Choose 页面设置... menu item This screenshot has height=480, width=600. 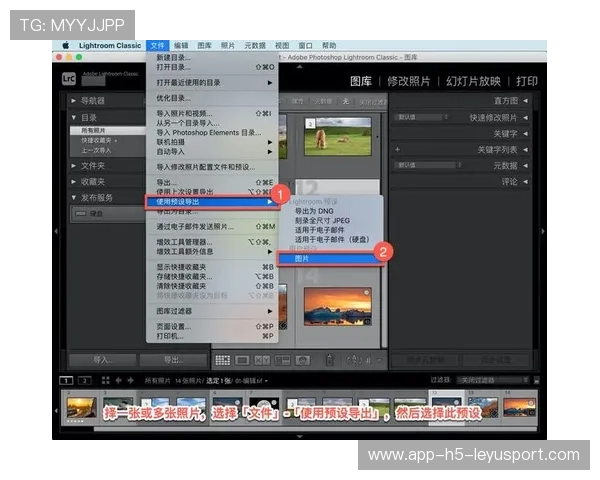coord(212,327)
